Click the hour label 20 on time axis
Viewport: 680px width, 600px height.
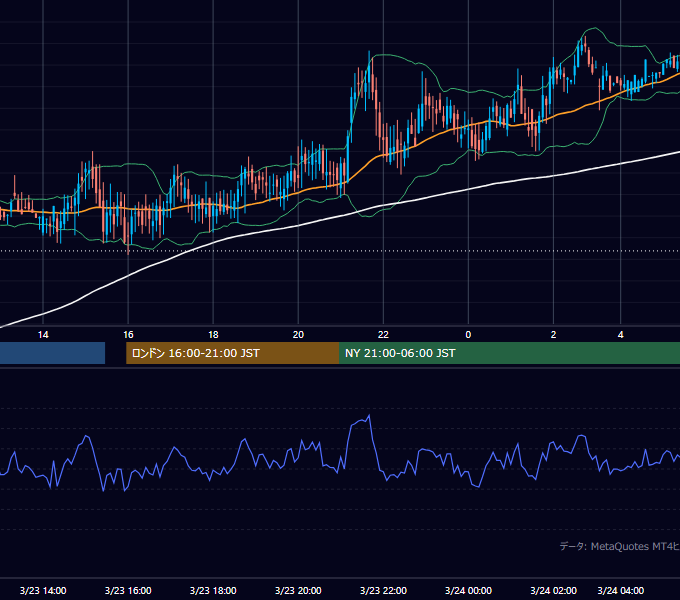[298, 335]
